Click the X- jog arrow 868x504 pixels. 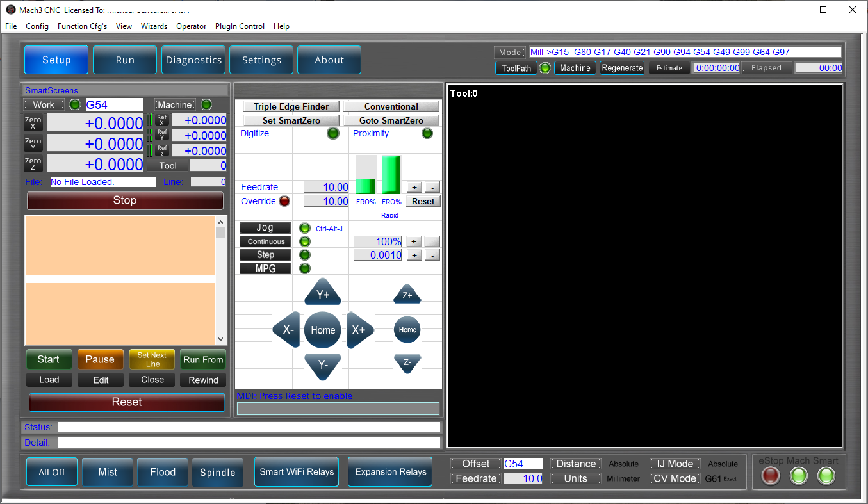(x=286, y=330)
